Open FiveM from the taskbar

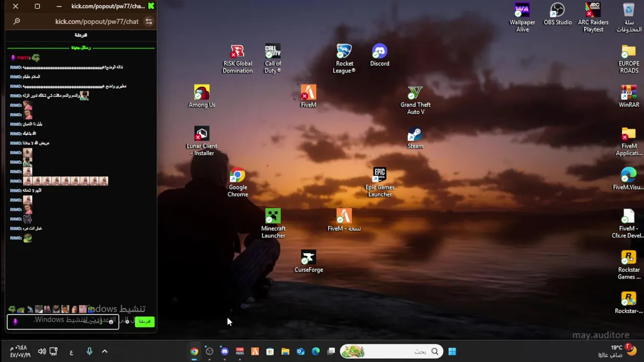255,351
